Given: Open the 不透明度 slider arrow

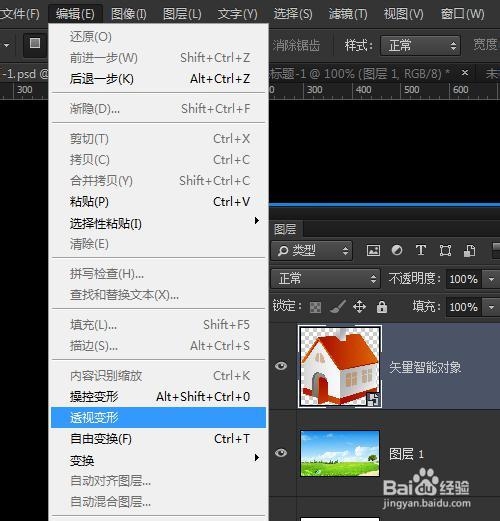Looking at the screenshot, I should pos(491,279).
